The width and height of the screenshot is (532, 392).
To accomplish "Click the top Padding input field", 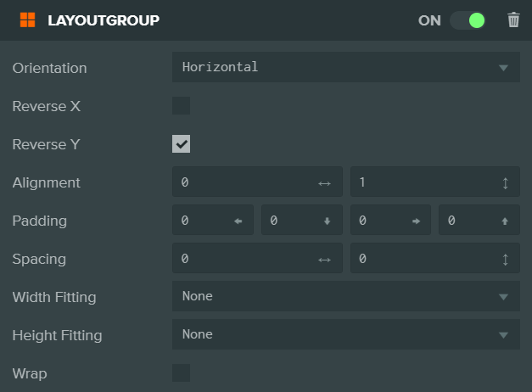I will pyautogui.click(x=472, y=221).
